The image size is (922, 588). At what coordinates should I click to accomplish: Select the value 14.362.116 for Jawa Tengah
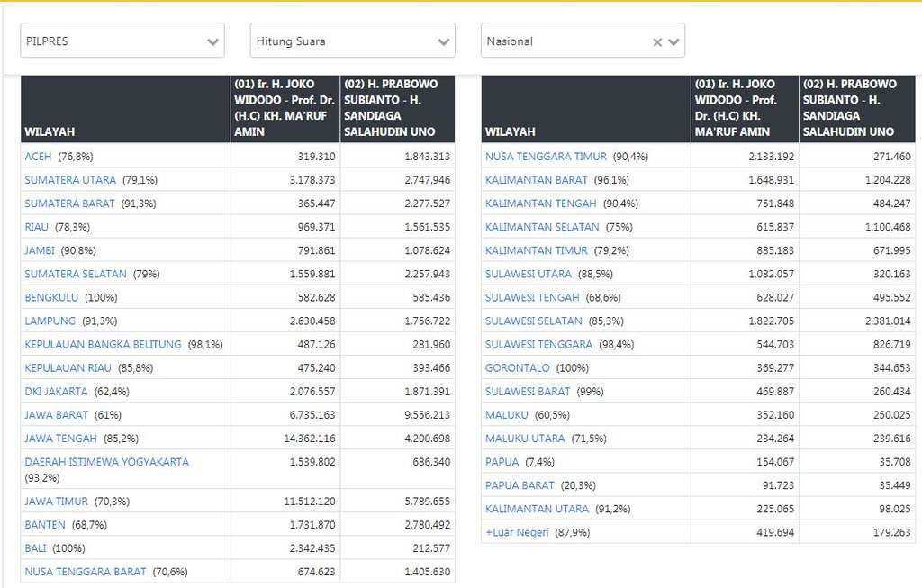[310, 439]
